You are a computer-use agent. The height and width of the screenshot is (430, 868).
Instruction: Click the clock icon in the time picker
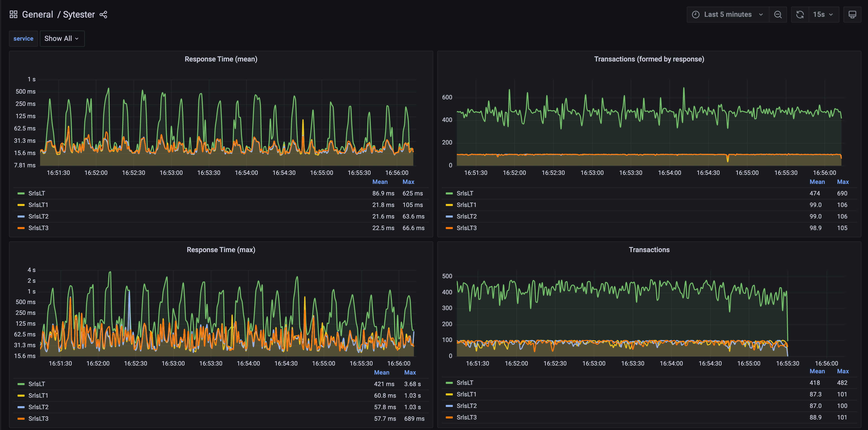pyautogui.click(x=696, y=14)
